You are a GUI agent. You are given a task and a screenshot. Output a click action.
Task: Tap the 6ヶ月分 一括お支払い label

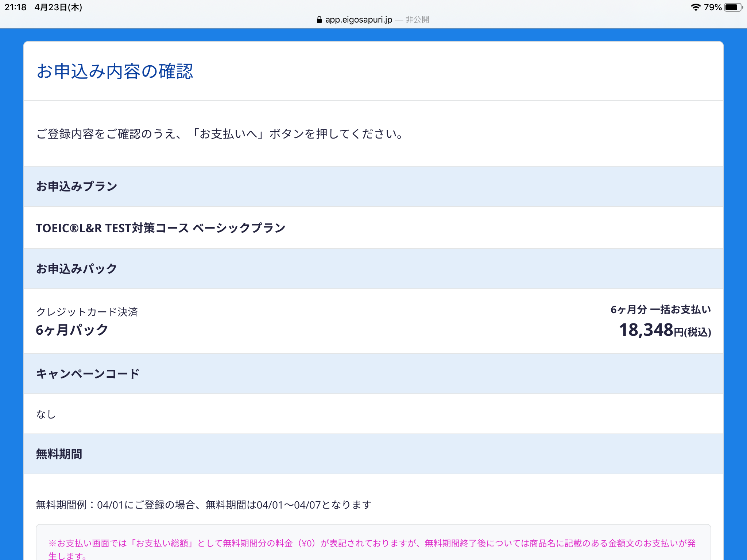click(661, 310)
